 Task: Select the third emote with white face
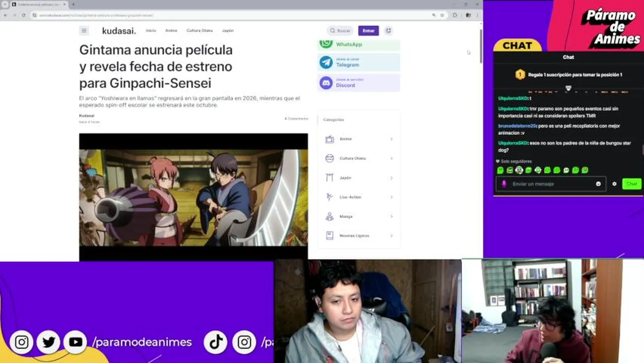click(x=519, y=170)
